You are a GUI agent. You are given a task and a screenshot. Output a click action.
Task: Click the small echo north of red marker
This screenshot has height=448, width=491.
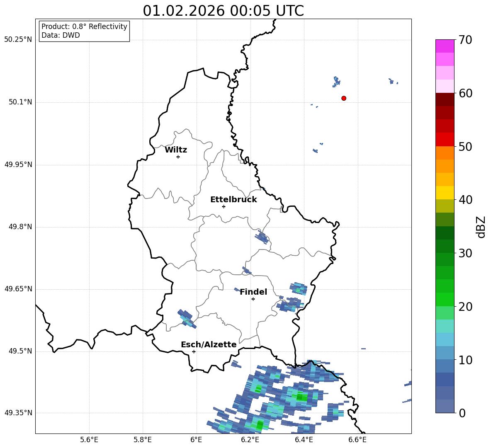pyautogui.click(x=336, y=82)
